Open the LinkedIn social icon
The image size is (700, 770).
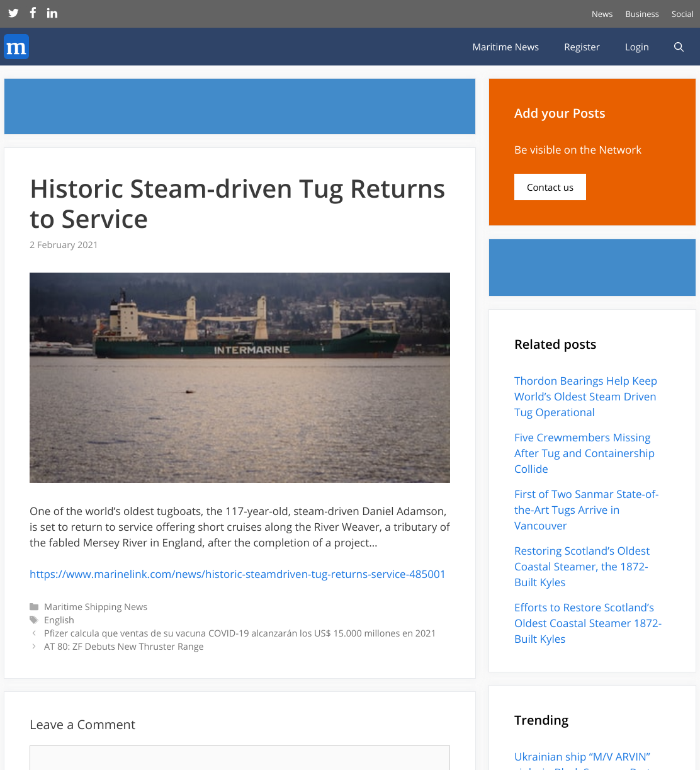point(52,13)
